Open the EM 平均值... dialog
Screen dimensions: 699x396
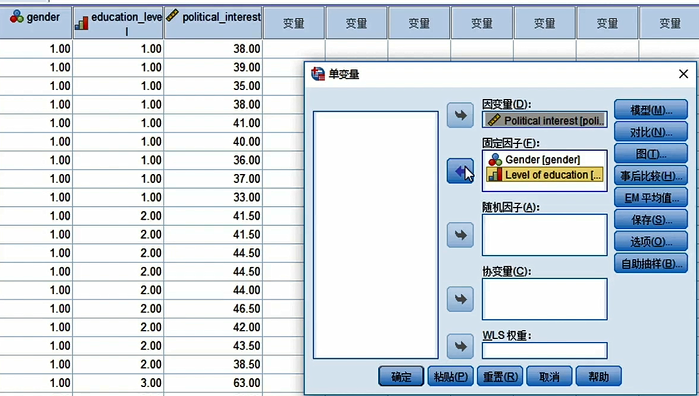(x=651, y=198)
